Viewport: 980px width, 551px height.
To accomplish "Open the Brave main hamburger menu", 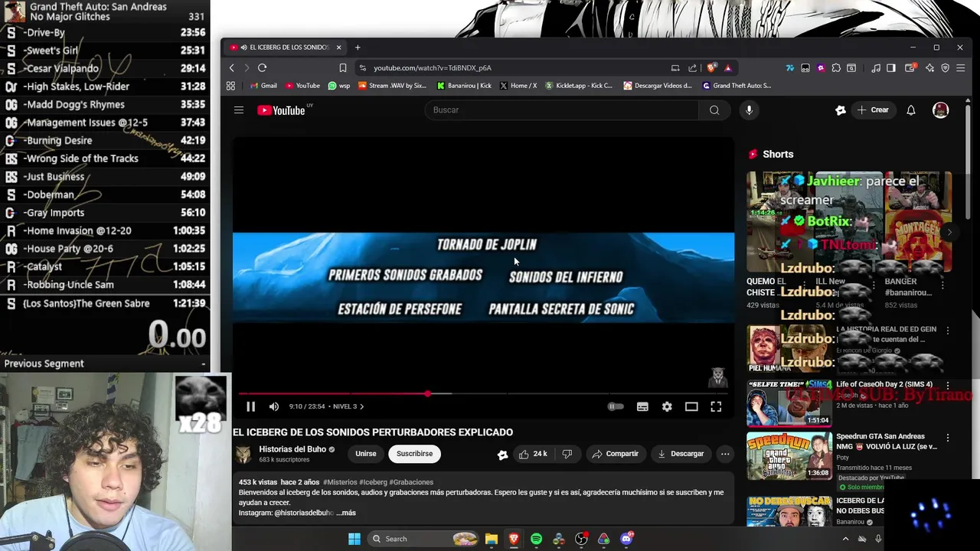I will click(x=960, y=68).
